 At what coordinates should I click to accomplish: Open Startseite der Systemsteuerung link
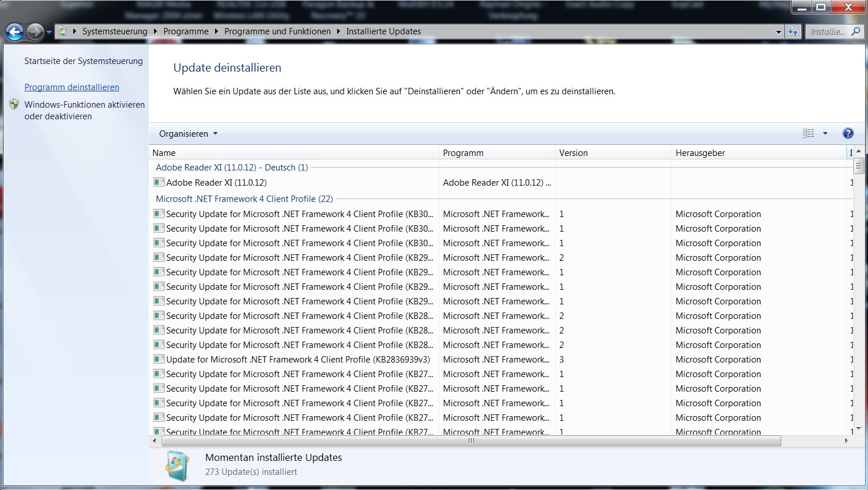tap(83, 61)
